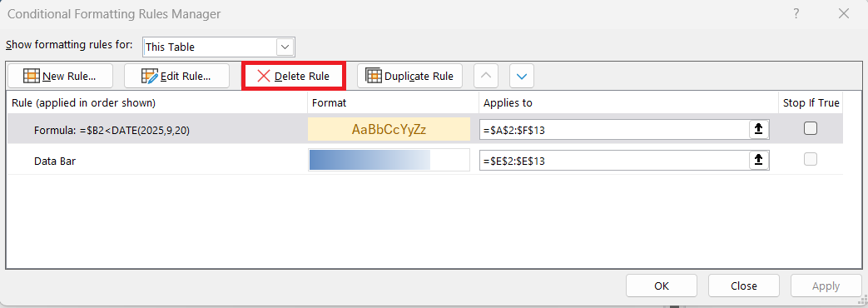The width and height of the screenshot is (868, 308).
Task: Edit the =$E$2:$E$13 applies-to field
Action: click(614, 160)
